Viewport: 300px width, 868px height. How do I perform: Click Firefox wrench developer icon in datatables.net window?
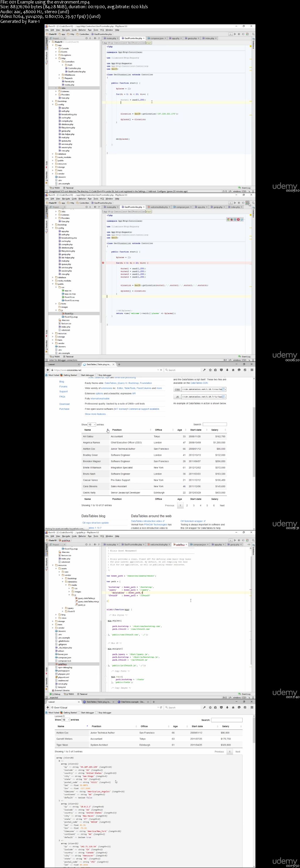(x=204, y=370)
